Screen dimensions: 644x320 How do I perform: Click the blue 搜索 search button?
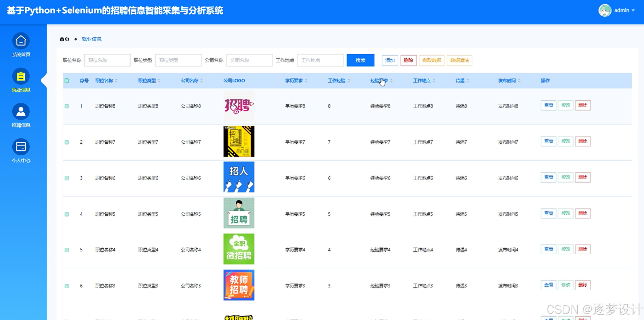(x=360, y=60)
